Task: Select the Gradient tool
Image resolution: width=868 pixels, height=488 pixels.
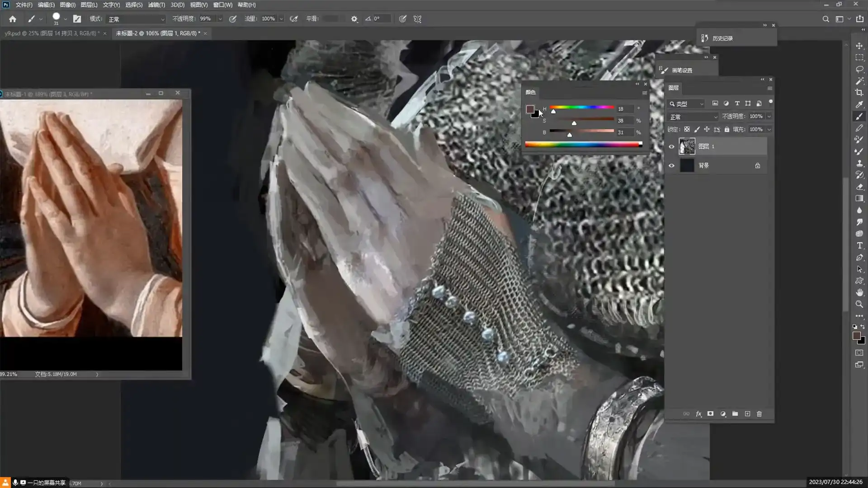Action: coord(859,198)
